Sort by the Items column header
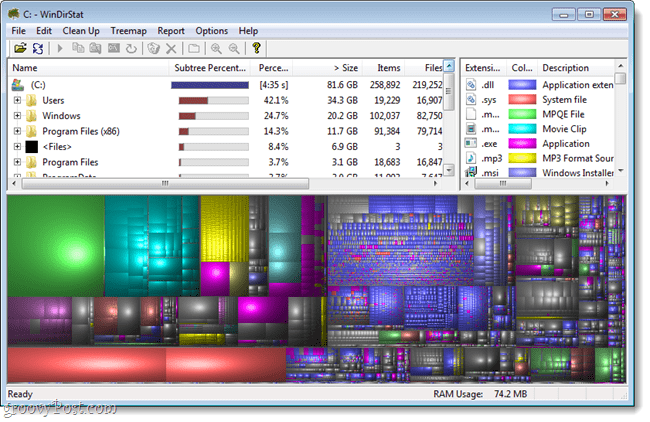650x422 pixels. point(383,68)
